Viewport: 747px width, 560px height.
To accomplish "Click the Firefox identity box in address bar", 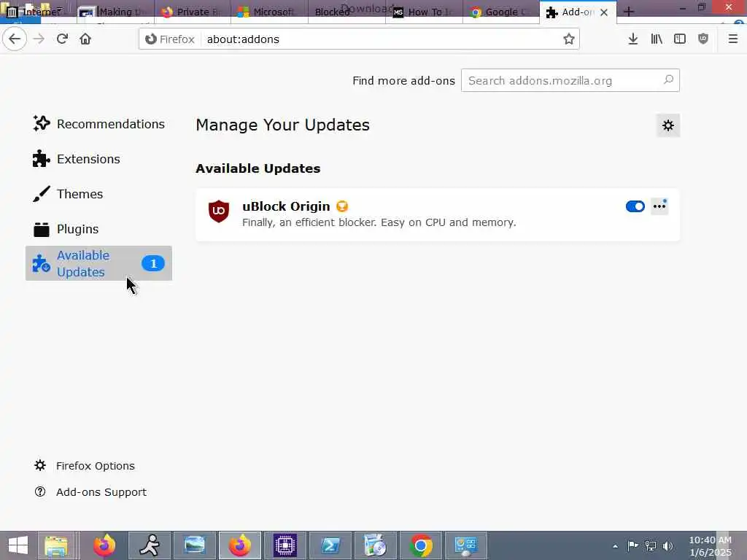I will pyautogui.click(x=170, y=39).
